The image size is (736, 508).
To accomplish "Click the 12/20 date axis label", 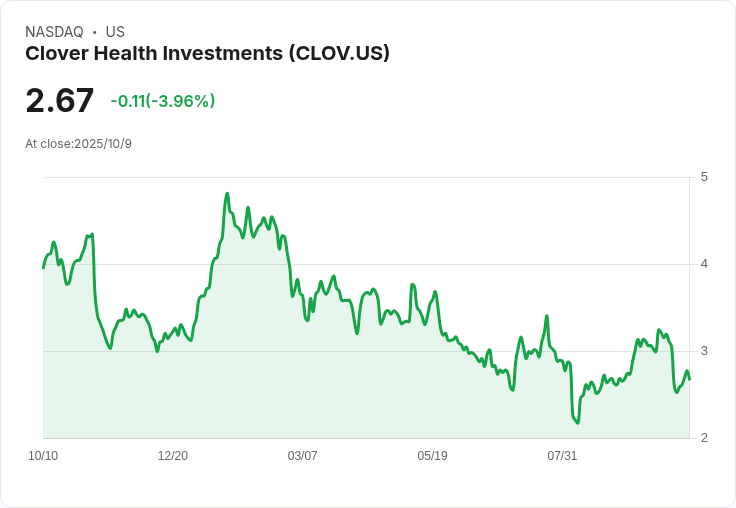I will [x=173, y=456].
